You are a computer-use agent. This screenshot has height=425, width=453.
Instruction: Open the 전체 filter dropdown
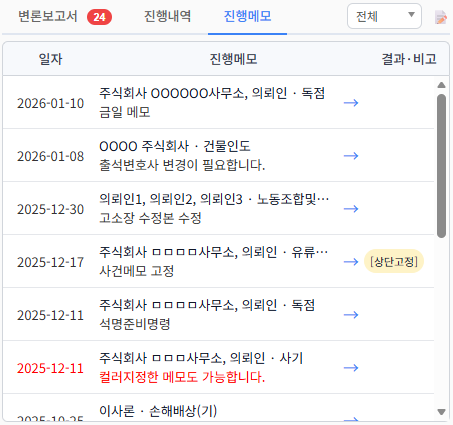point(384,16)
